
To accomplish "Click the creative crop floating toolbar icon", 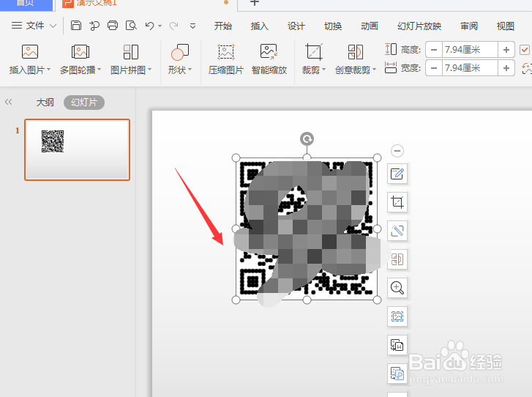I will [x=397, y=259].
